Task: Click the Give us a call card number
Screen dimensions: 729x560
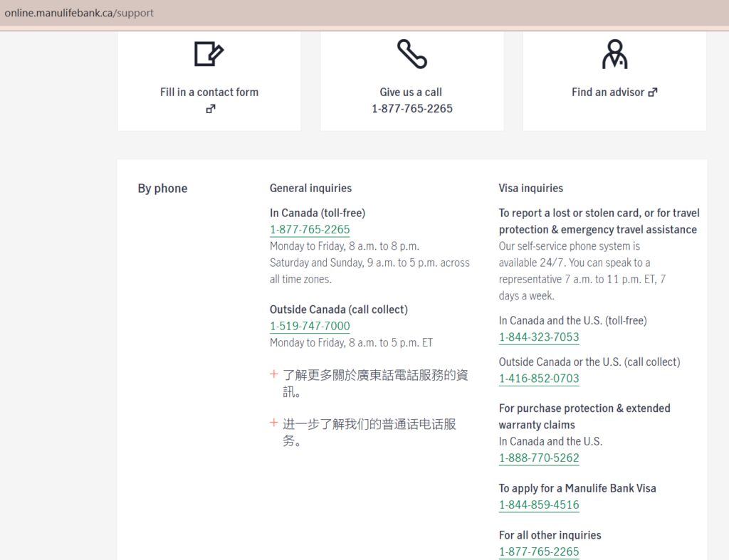Action: coord(411,109)
